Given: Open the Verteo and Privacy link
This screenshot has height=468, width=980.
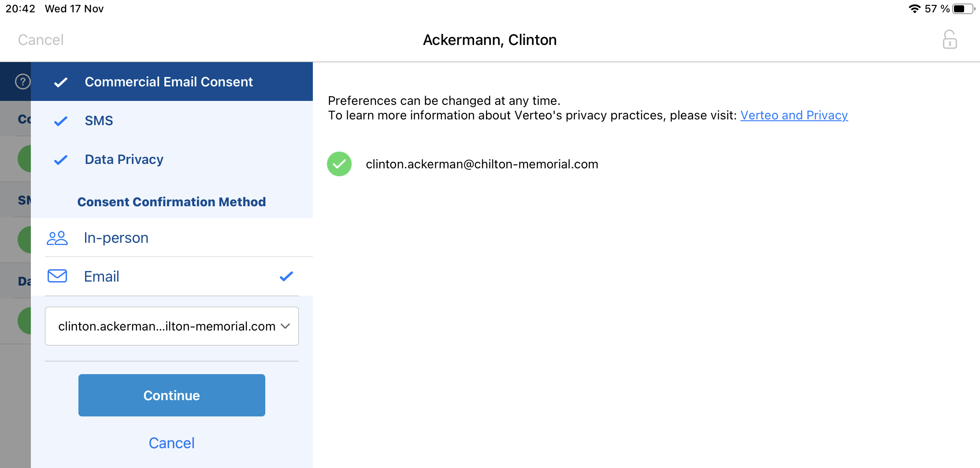Looking at the screenshot, I should [x=794, y=115].
